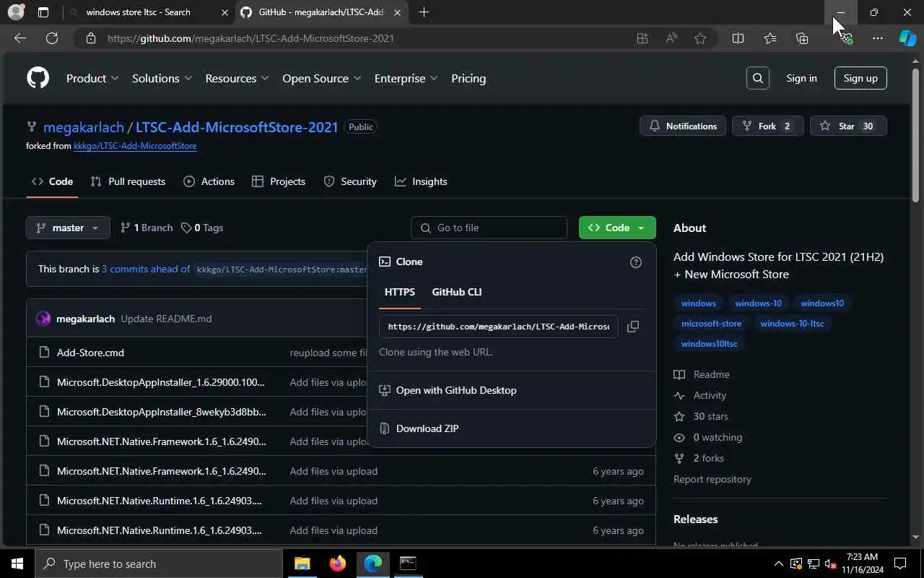Open the Command Prompt taskbar icon
924x578 pixels.
408,564
